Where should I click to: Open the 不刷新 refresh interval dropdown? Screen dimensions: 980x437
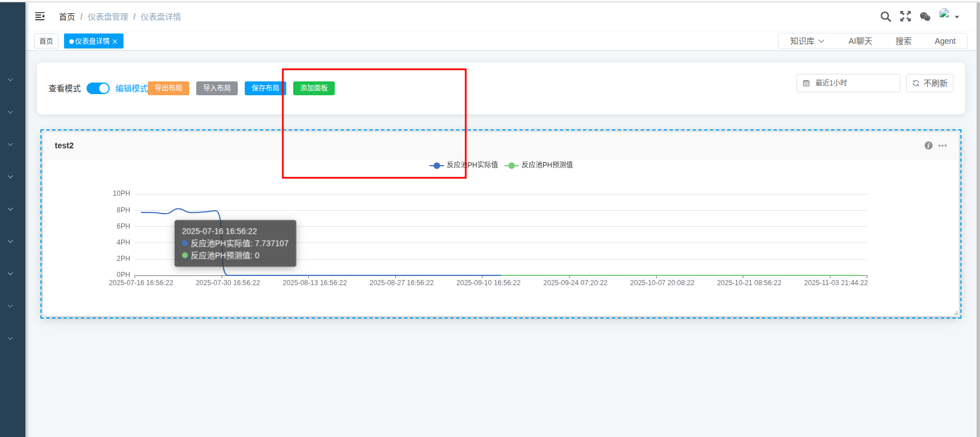pyautogui.click(x=929, y=83)
